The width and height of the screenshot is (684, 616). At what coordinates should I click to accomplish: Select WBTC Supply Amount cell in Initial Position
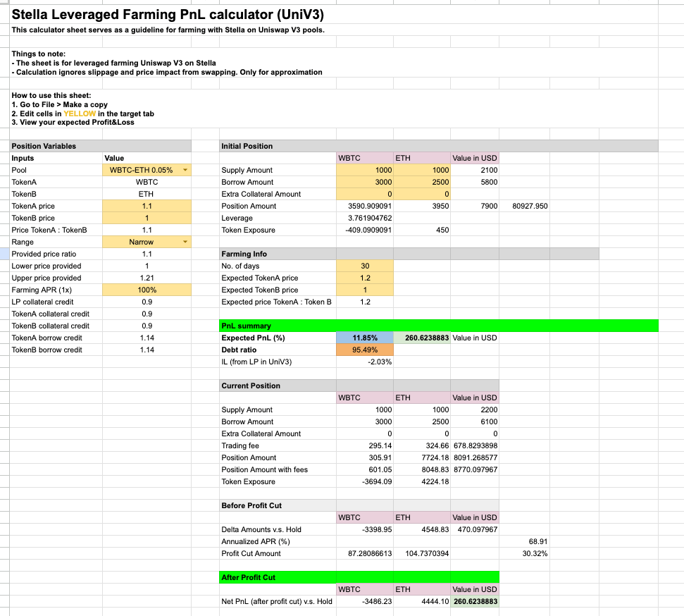pos(365,171)
